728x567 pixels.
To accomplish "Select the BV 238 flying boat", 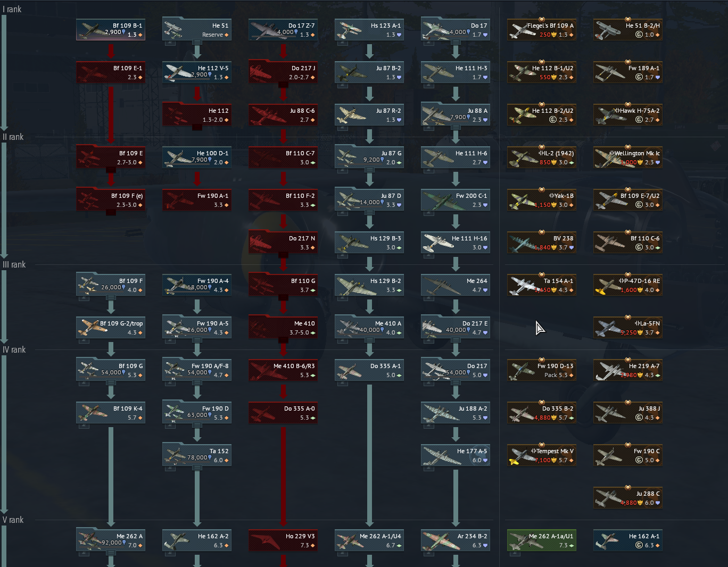I will tap(542, 243).
